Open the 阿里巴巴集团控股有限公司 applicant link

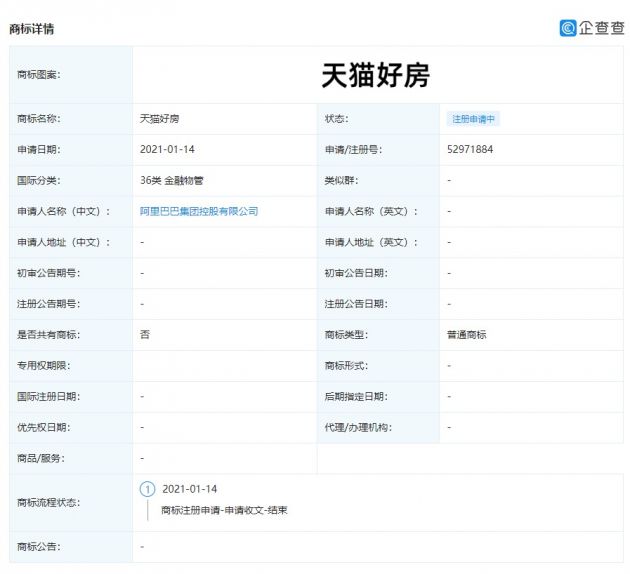[199, 211]
